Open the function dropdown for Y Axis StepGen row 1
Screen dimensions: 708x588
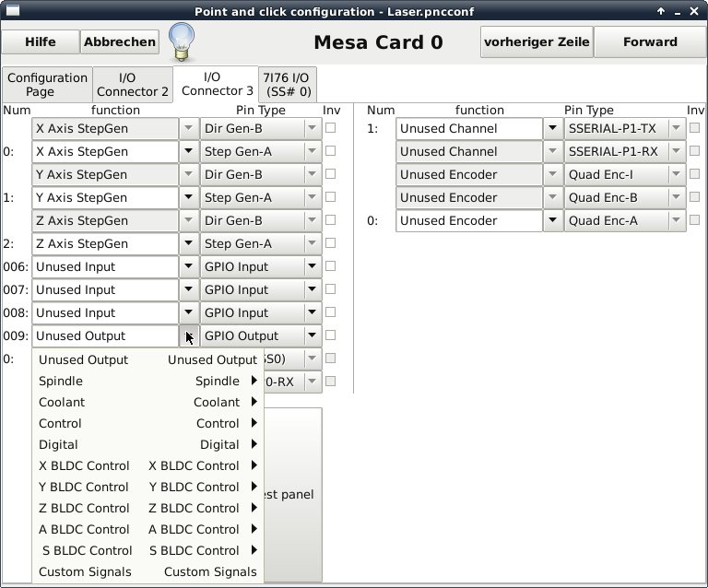coord(189,197)
